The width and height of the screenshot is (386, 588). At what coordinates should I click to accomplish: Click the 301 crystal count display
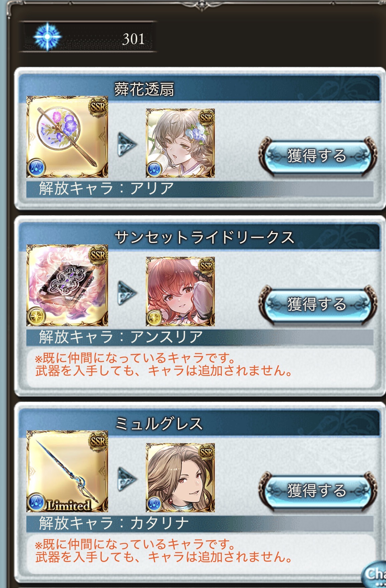tap(88, 37)
